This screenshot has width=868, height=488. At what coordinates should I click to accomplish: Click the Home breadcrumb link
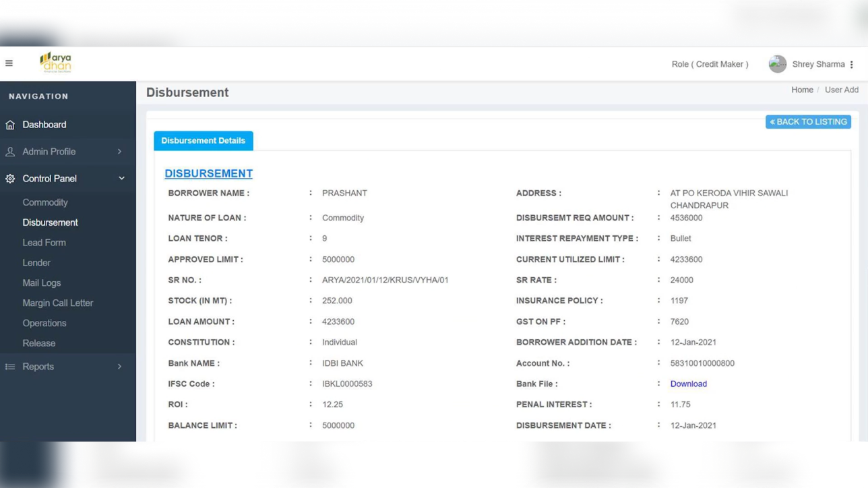coord(802,90)
